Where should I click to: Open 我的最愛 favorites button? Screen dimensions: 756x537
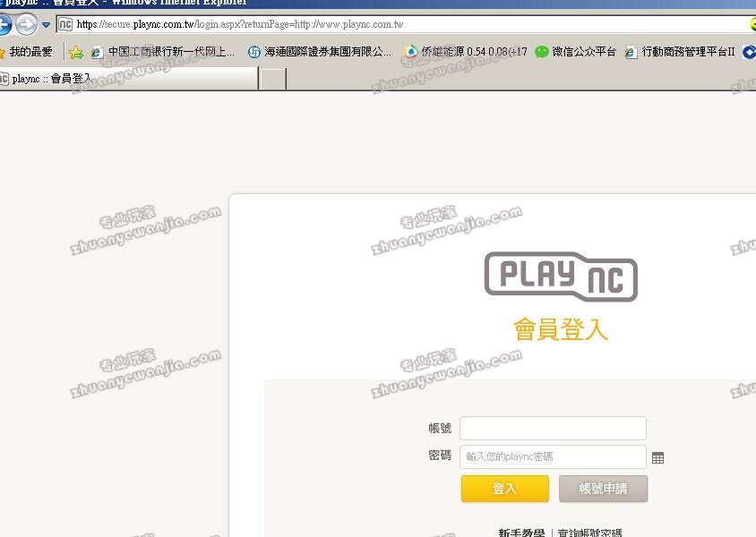tap(27, 52)
